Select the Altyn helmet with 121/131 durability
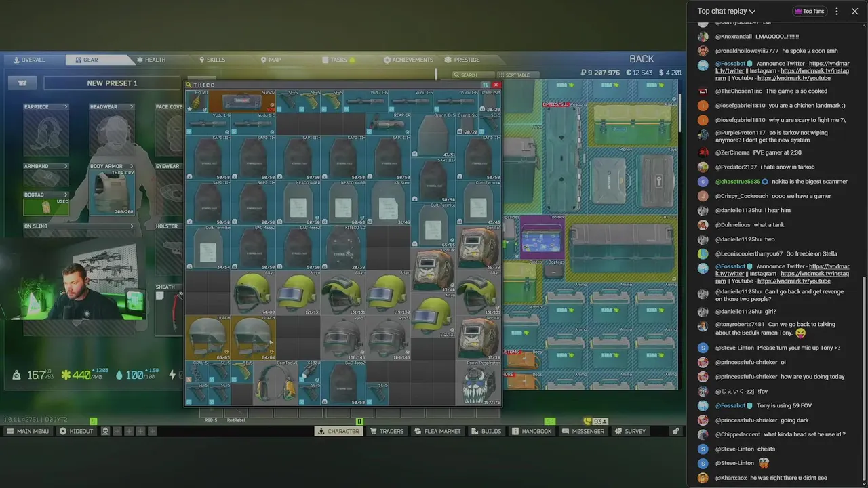868x488 pixels. [298, 293]
